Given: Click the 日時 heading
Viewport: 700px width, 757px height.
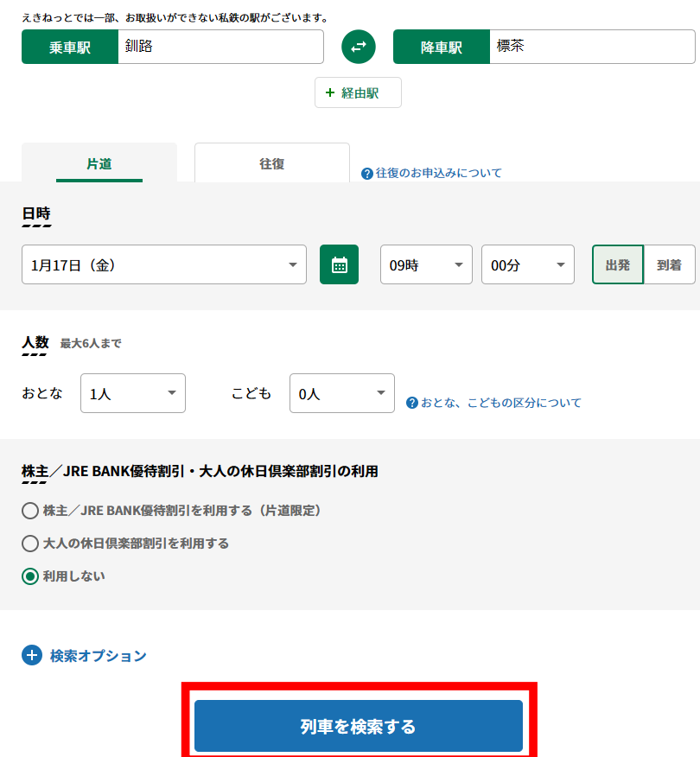Looking at the screenshot, I should point(36,213).
